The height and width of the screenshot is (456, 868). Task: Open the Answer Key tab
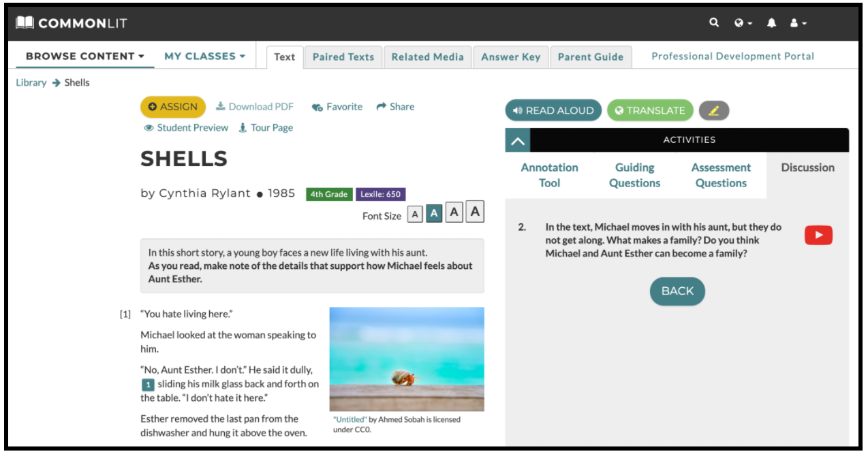[511, 57]
